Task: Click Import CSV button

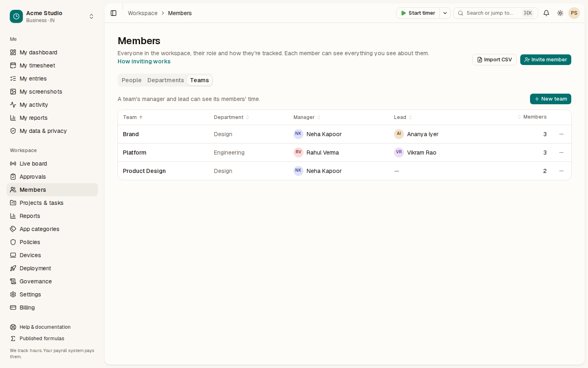Action: click(494, 60)
